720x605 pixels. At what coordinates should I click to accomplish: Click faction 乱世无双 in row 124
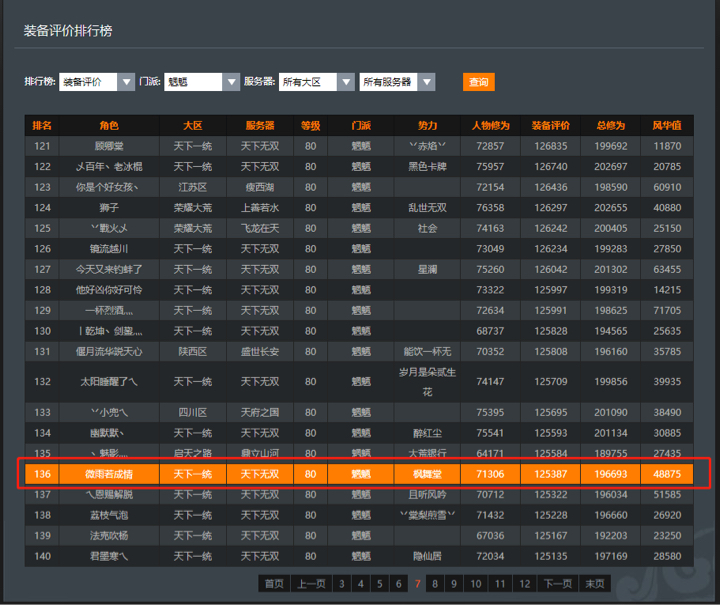click(427, 207)
